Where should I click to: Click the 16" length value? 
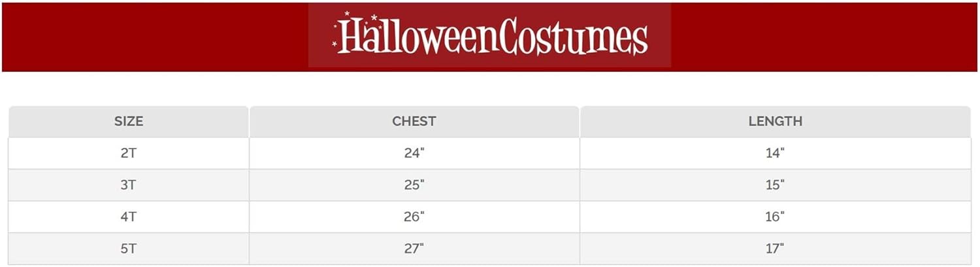tap(775, 217)
